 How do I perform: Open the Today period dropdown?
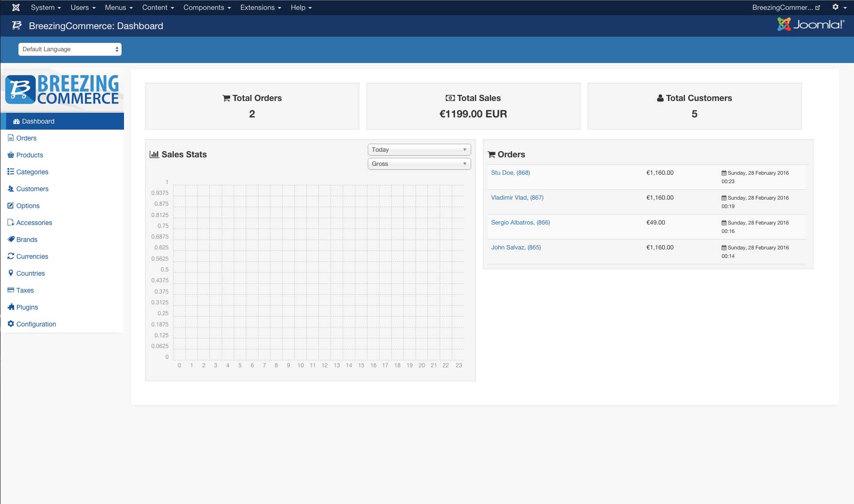point(419,149)
